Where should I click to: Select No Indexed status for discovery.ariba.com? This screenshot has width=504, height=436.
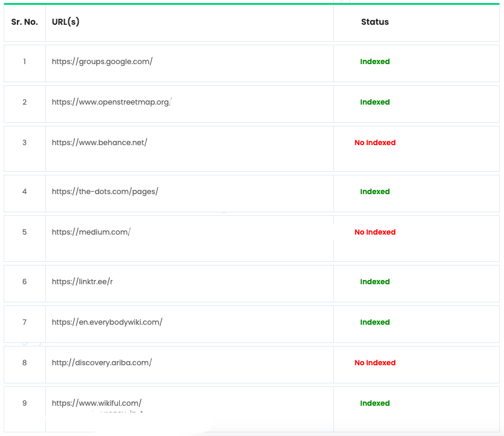click(375, 362)
